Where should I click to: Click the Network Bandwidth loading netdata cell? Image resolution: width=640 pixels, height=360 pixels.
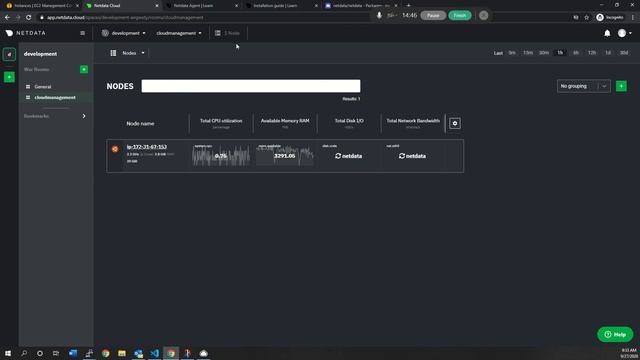412,156
